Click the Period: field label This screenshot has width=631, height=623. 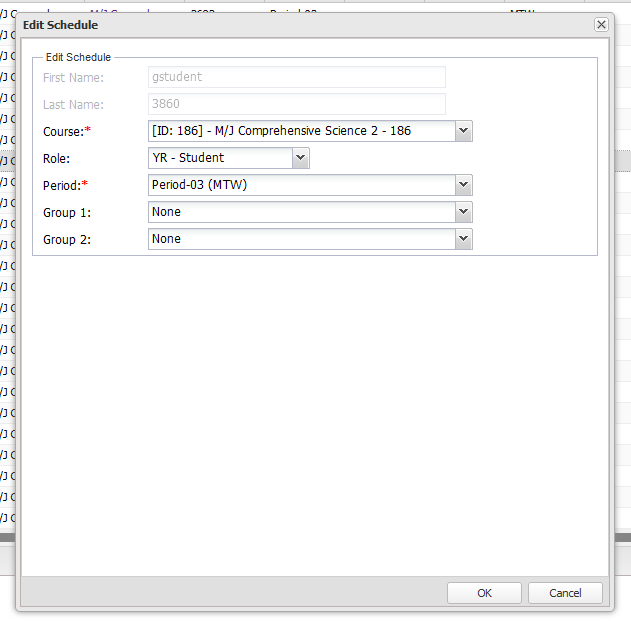pyautogui.click(x=62, y=185)
